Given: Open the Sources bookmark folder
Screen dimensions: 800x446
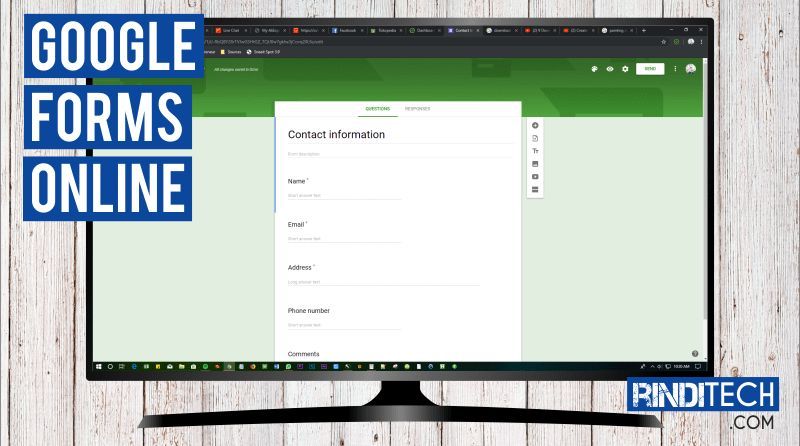Looking at the screenshot, I should (231, 52).
